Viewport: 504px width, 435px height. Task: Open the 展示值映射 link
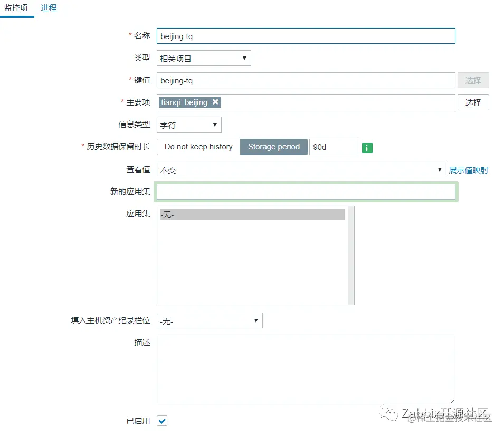pos(468,170)
